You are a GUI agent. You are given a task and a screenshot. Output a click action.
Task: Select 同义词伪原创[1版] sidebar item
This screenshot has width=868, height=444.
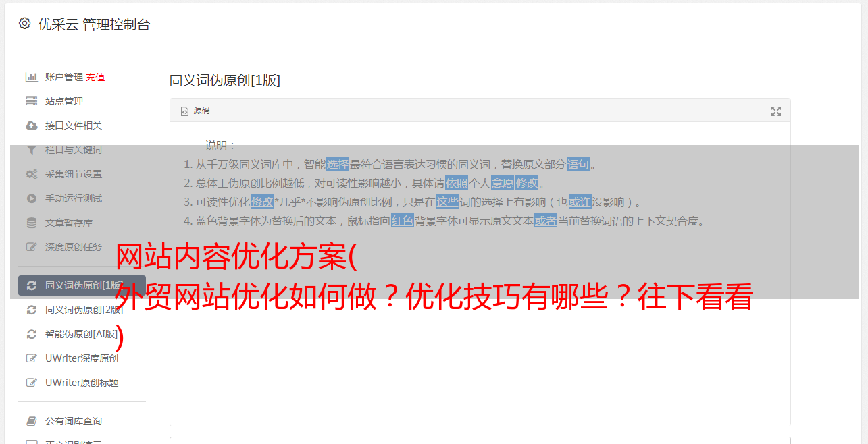[x=82, y=285]
